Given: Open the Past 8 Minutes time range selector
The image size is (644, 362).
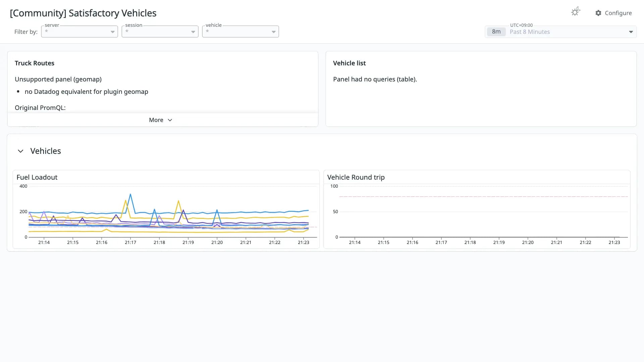Looking at the screenshot, I should click(560, 32).
